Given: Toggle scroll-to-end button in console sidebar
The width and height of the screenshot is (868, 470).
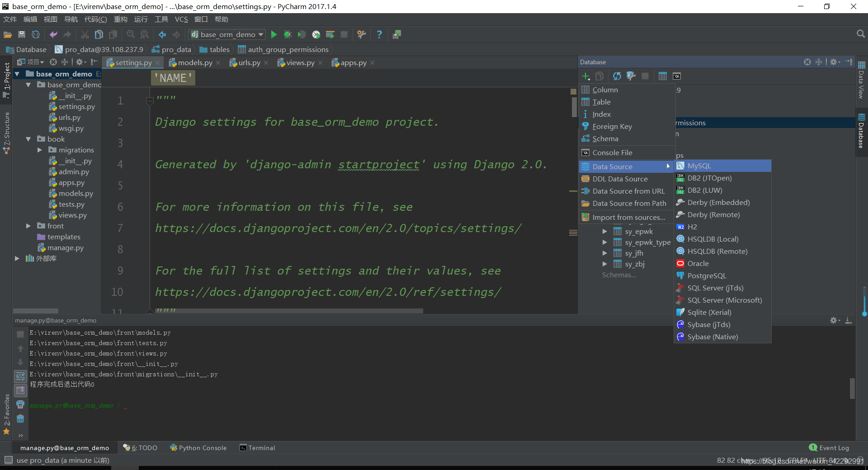Looking at the screenshot, I should click(x=20, y=390).
